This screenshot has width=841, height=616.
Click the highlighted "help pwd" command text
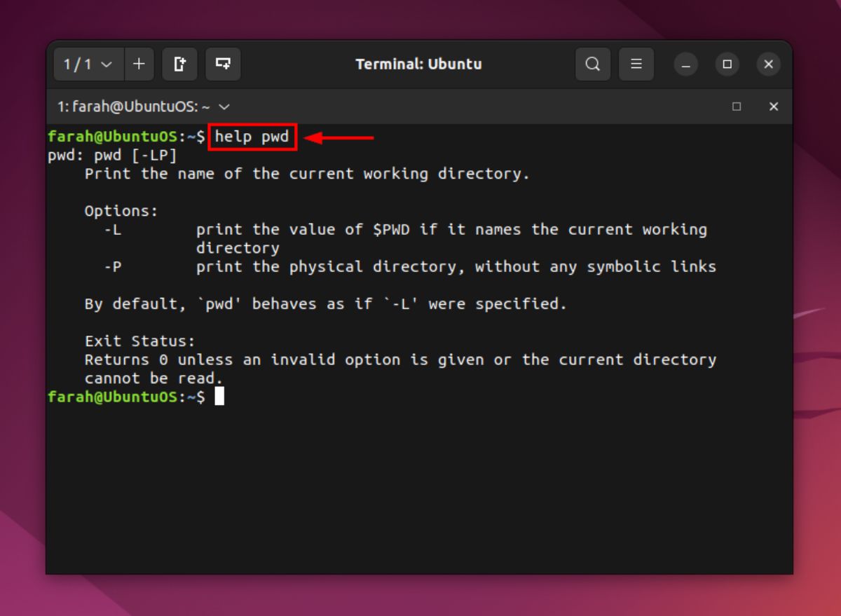pyautogui.click(x=252, y=136)
